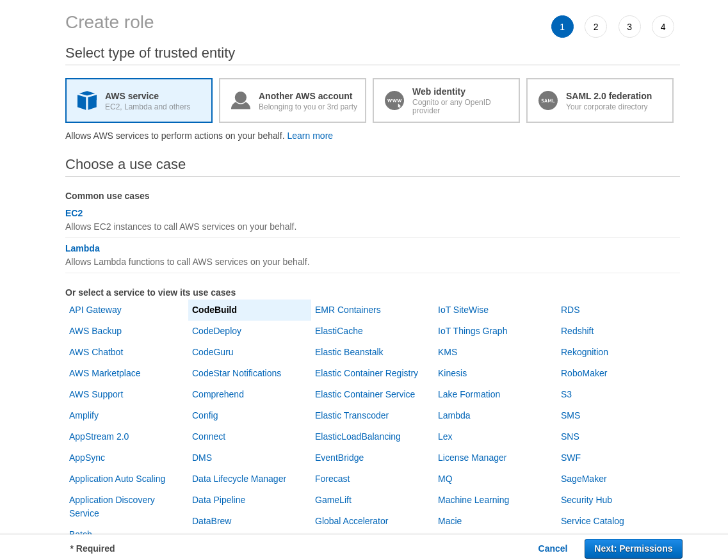Select SAML 2.0 federation
The image size is (728, 560).
[x=599, y=100]
